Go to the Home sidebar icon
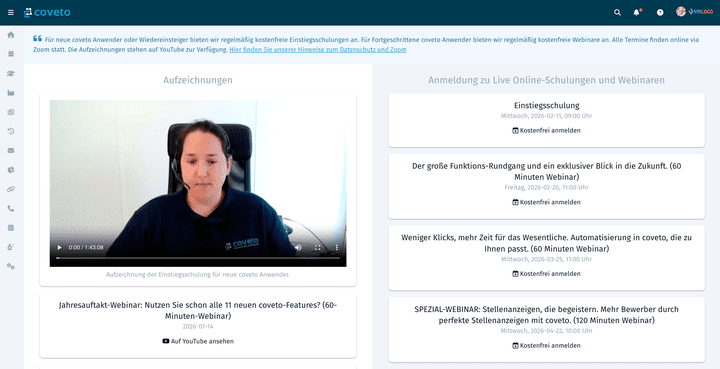 (11, 35)
